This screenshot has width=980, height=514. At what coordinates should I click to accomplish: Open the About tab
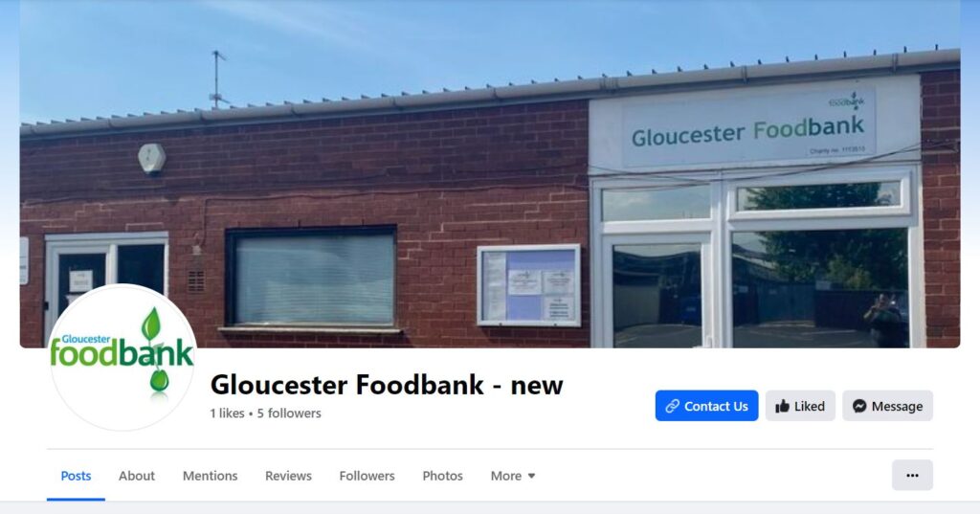[x=137, y=476]
